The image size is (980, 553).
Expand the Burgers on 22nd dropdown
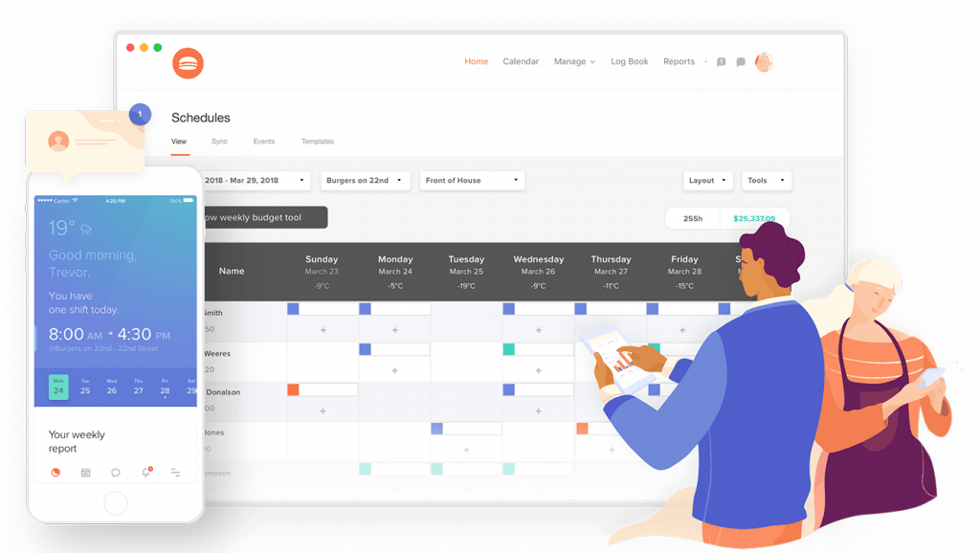pyautogui.click(x=365, y=181)
